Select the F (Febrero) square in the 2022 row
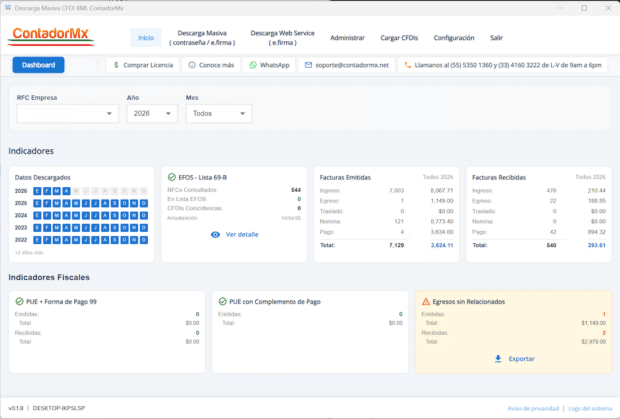Viewport: 620px width, 419px height. pos(47,240)
